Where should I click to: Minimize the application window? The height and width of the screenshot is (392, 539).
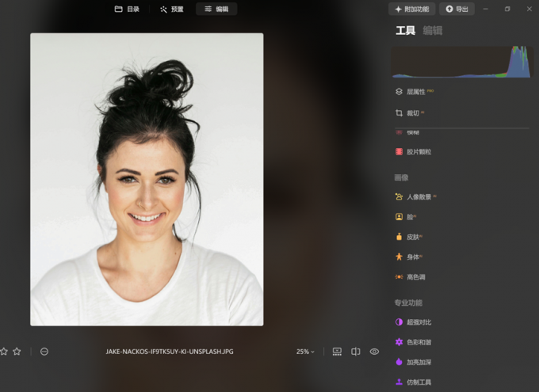(x=485, y=9)
